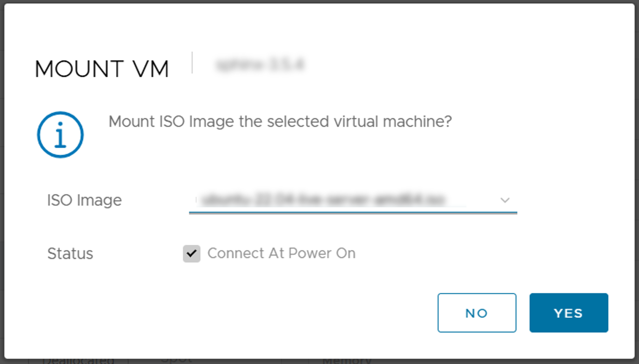The image size is (639, 364).
Task: Click the Deallocated text behind the dialog
Action: pyautogui.click(x=78, y=361)
